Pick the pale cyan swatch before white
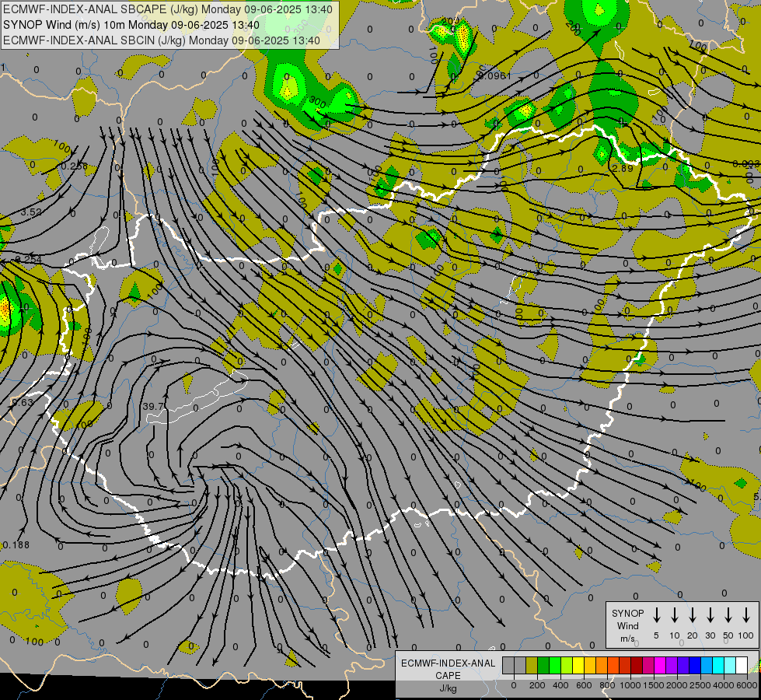This screenshot has width=761, height=700. click(731, 665)
